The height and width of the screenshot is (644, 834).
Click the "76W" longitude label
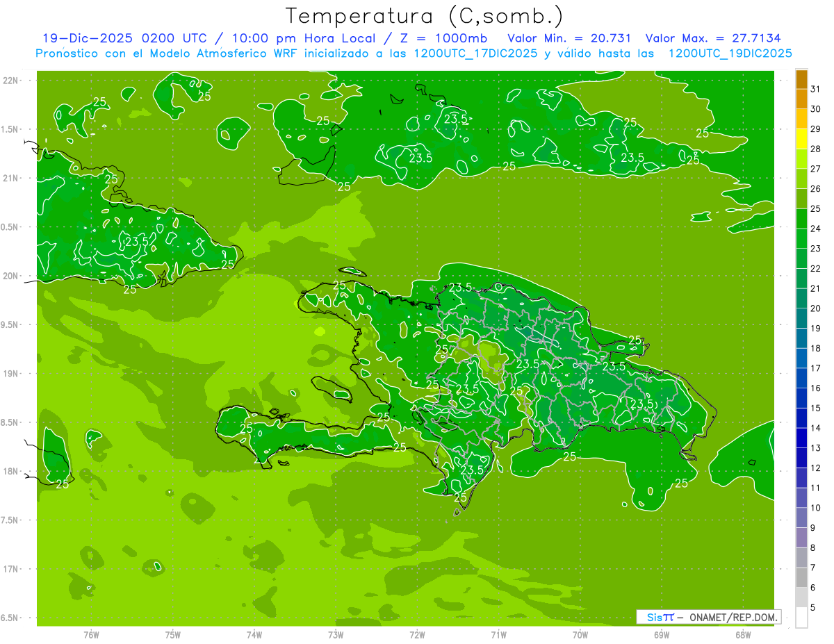coord(91,635)
